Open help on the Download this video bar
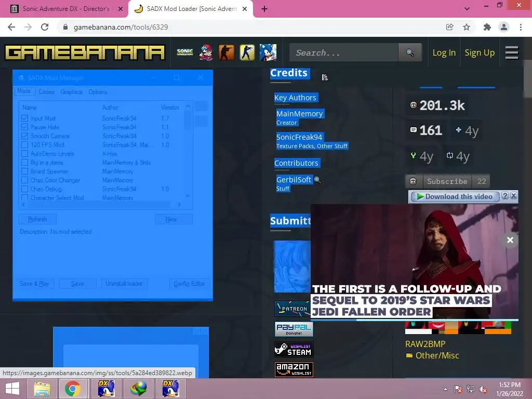Image resolution: width=532 pixels, height=399 pixels. click(505, 196)
